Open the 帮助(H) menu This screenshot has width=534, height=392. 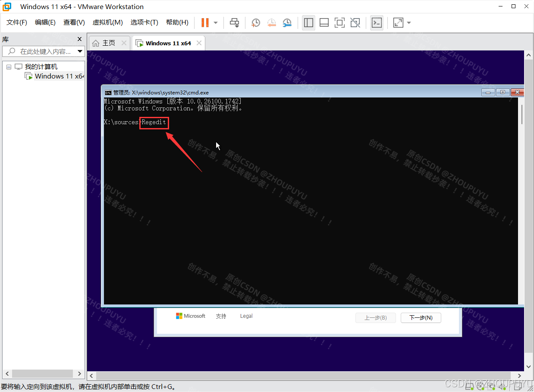(177, 22)
